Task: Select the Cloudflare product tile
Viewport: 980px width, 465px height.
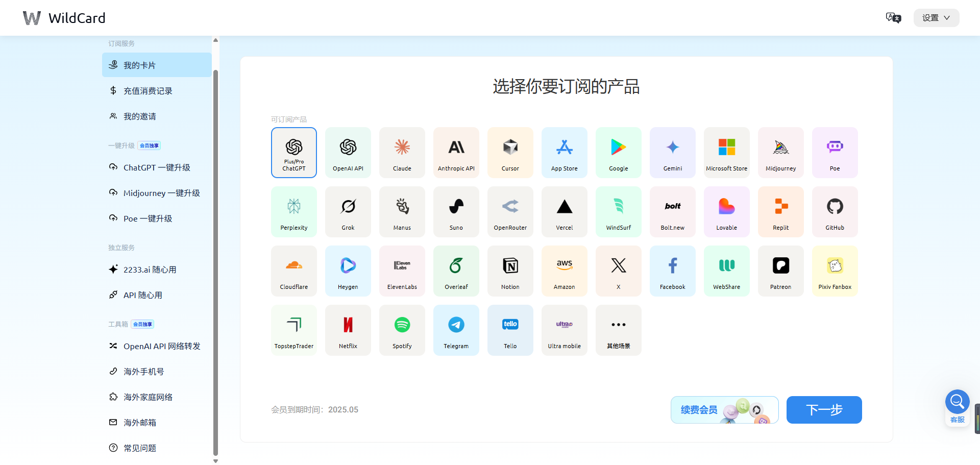Action: click(294, 271)
